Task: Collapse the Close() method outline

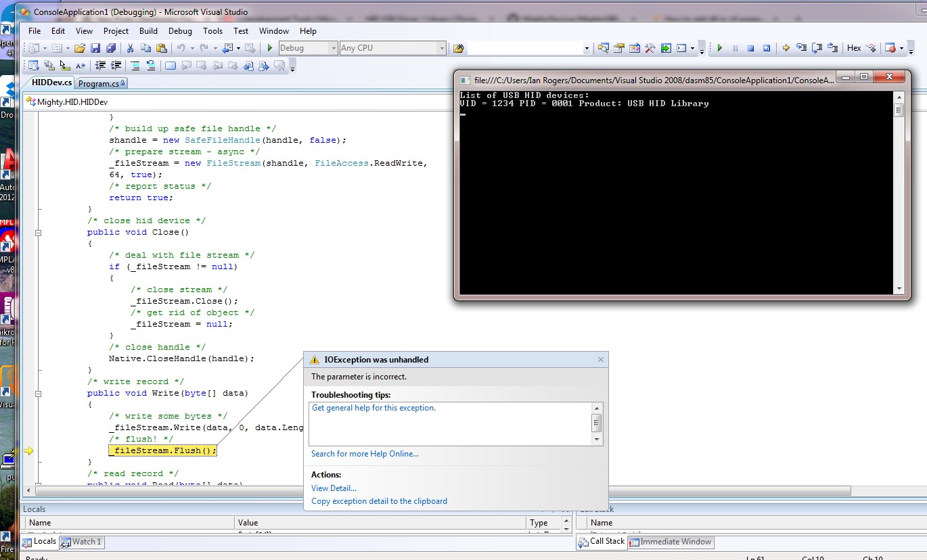Action: [39, 233]
